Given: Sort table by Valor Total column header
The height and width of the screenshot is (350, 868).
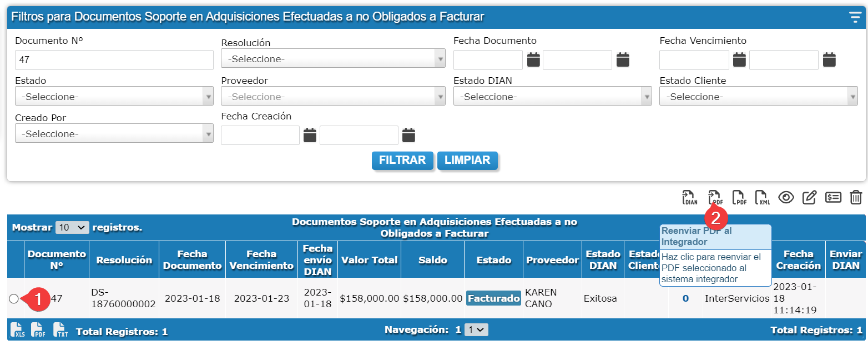Looking at the screenshot, I should 369,260.
